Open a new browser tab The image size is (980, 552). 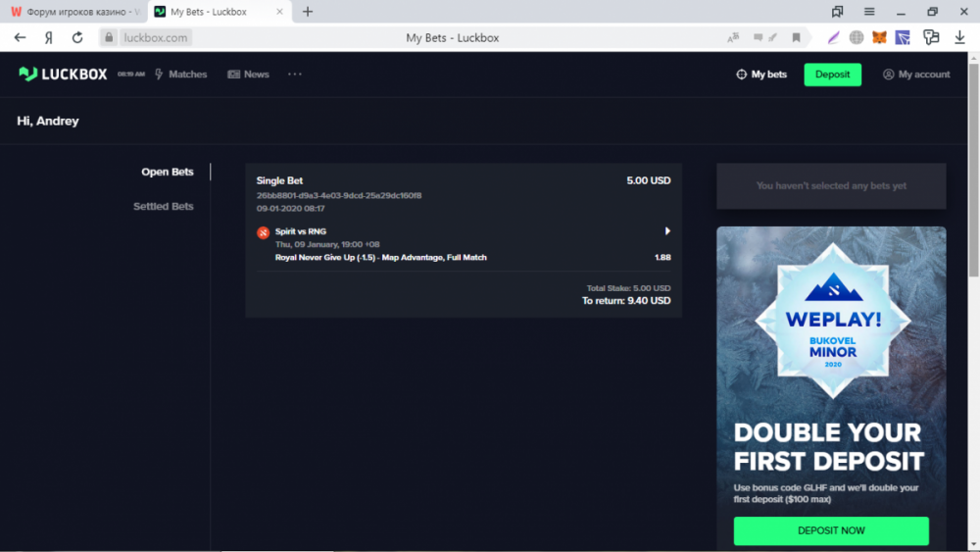(x=308, y=11)
